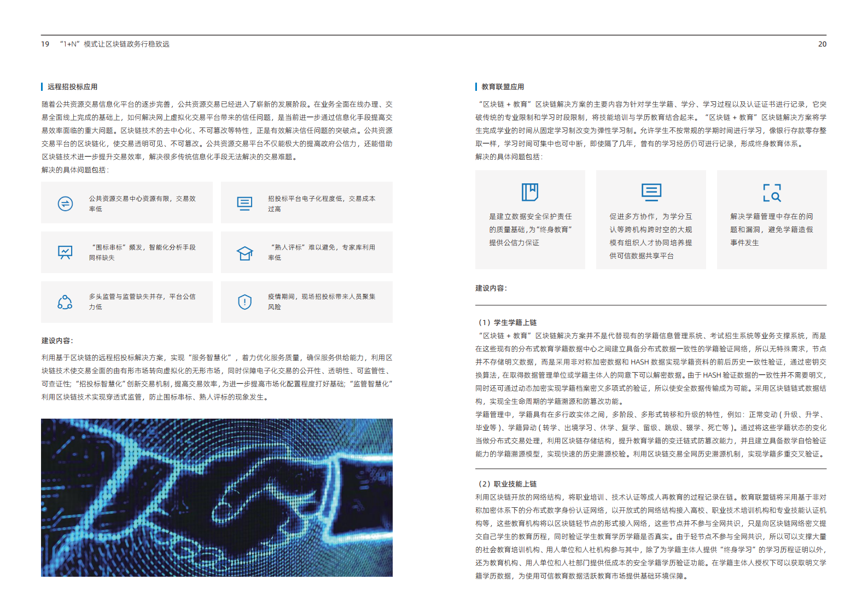Click the heading 远程招投标应用
The image size is (868, 614).
tap(72, 87)
